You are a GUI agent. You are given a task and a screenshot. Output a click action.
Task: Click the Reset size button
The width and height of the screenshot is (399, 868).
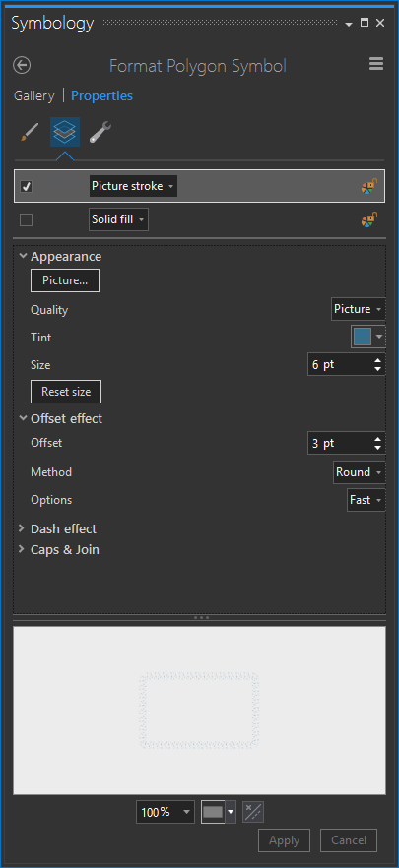pyautogui.click(x=66, y=392)
